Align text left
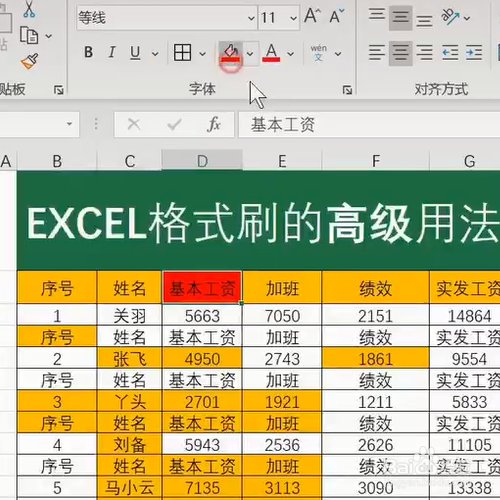This screenshot has height=500, width=500. (x=377, y=53)
